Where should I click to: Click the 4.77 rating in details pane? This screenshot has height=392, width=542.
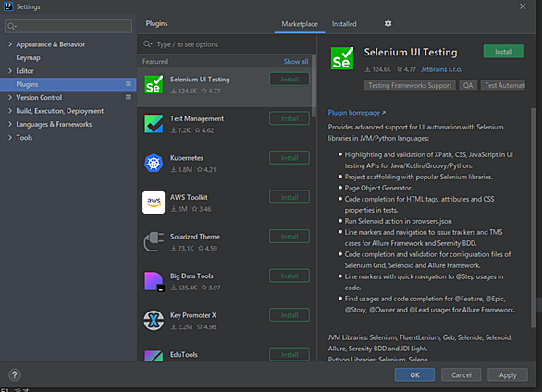tap(406, 69)
